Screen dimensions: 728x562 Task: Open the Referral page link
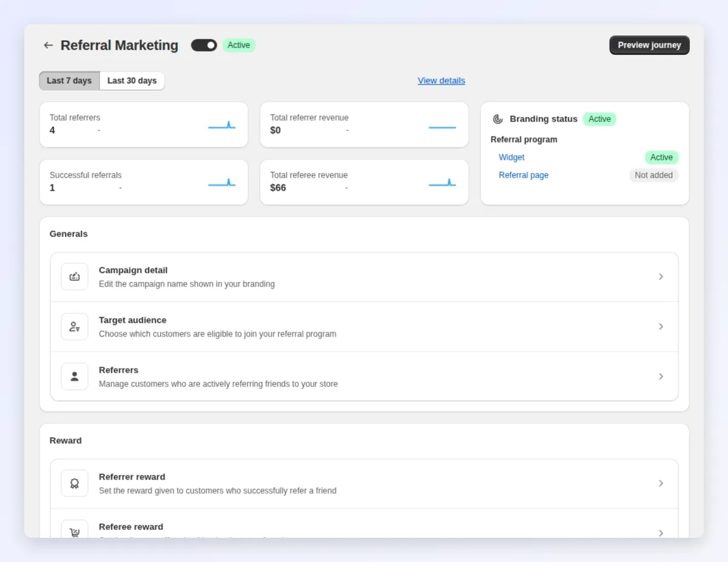[x=524, y=175]
